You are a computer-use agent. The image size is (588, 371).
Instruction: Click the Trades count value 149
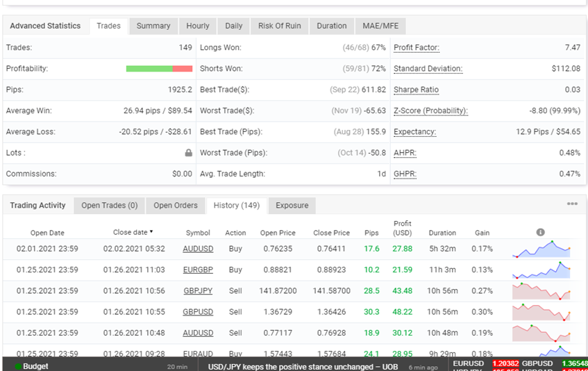click(185, 48)
